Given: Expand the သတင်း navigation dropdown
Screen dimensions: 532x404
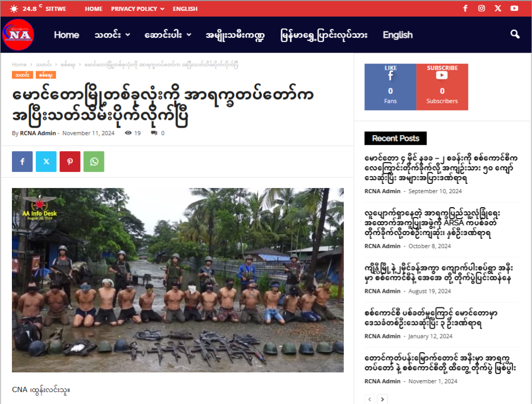Looking at the screenshot, I should (112, 35).
